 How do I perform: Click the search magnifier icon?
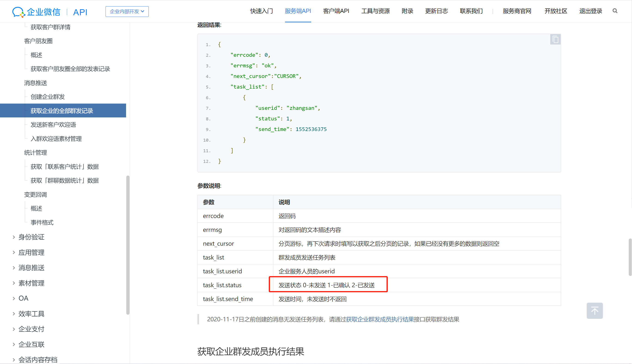pos(615,11)
